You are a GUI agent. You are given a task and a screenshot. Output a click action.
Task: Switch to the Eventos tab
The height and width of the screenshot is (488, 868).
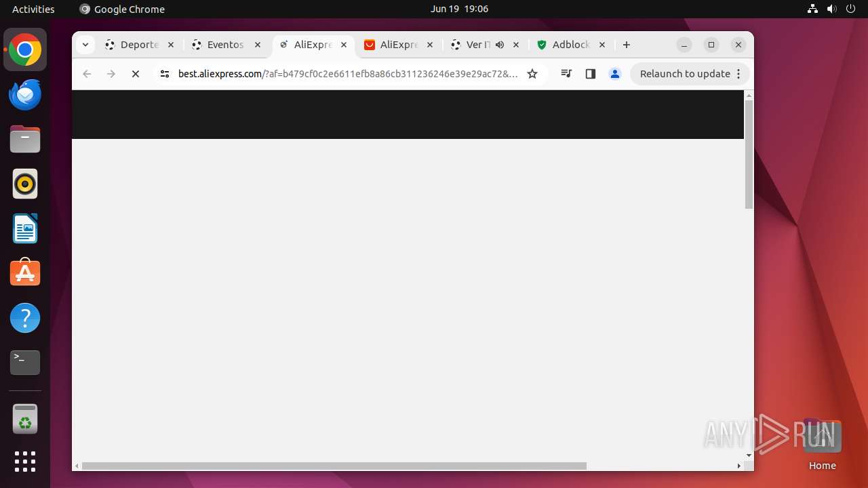(x=227, y=45)
